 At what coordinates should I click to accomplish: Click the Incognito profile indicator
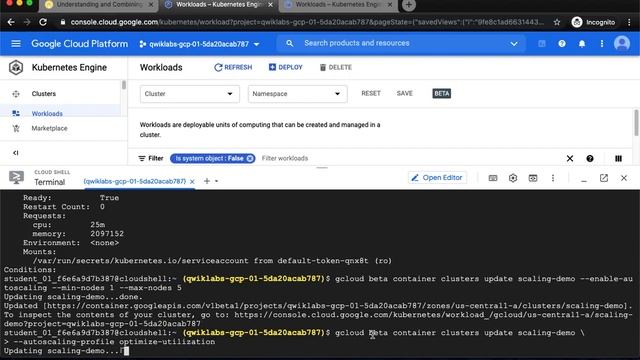point(593,22)
